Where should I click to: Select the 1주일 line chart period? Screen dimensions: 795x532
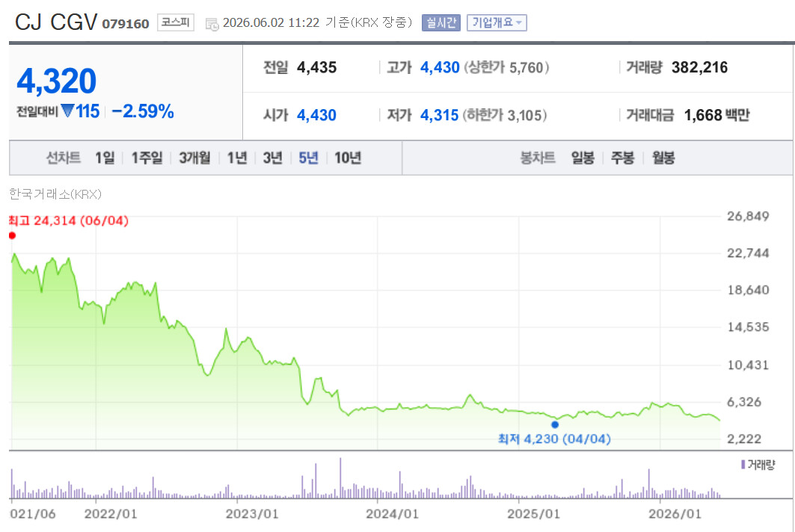pos(147,158)
